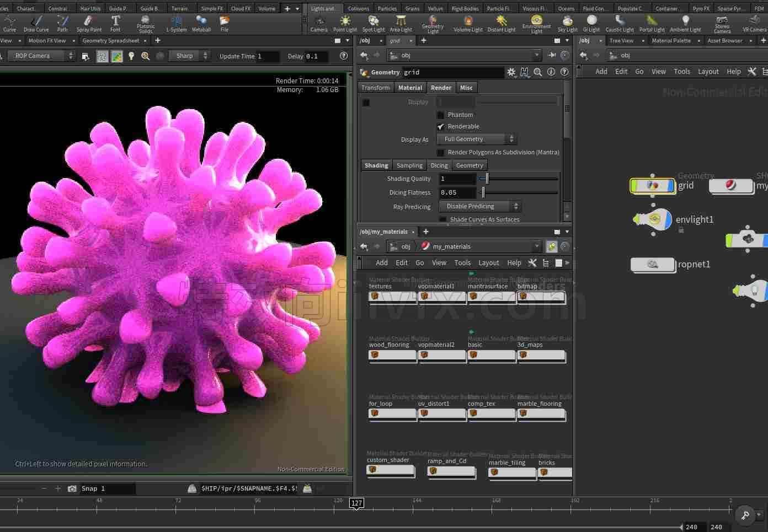Toggle the grid node display flag
768x532 pixels.
pos(671,186)
